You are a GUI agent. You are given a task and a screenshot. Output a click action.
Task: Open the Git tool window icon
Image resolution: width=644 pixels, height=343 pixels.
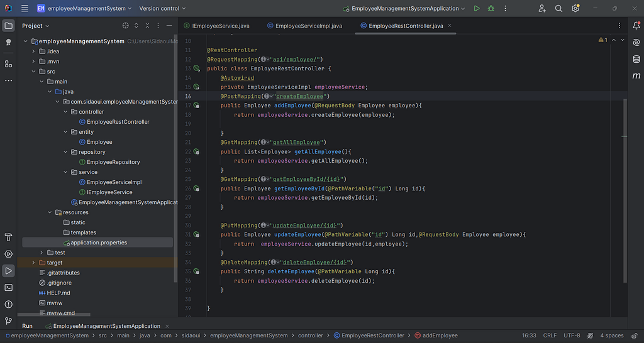click(x=8, y=321)
